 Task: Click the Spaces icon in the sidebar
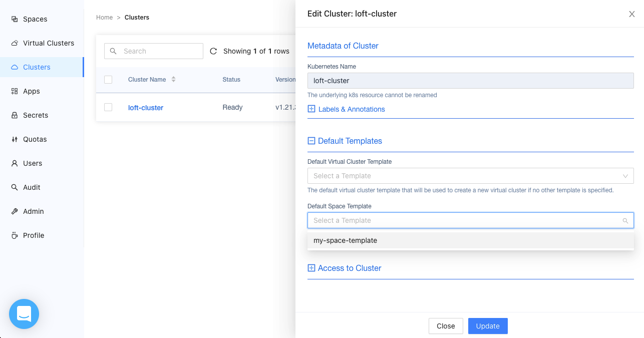coord(15,19)
